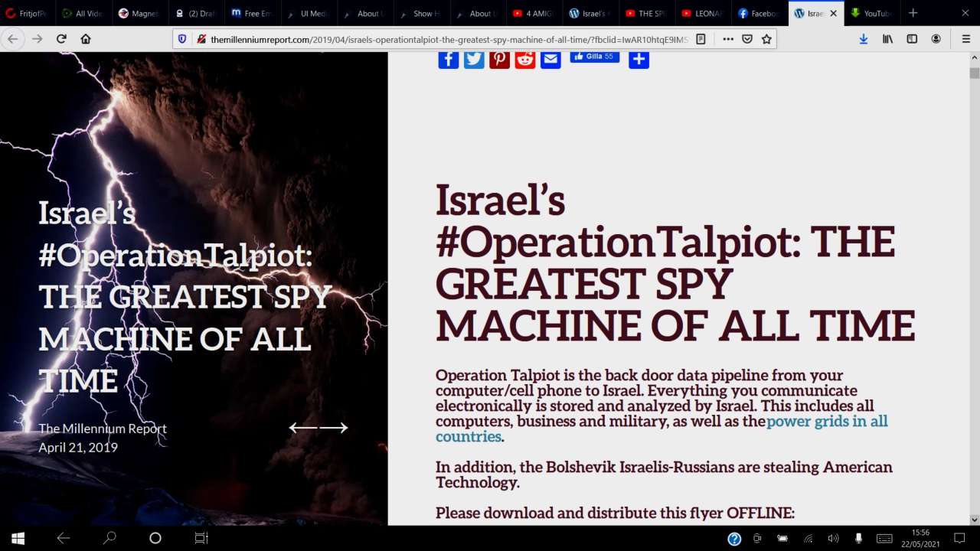Toggle Reader View in the address bar

[x=701, y=39]
